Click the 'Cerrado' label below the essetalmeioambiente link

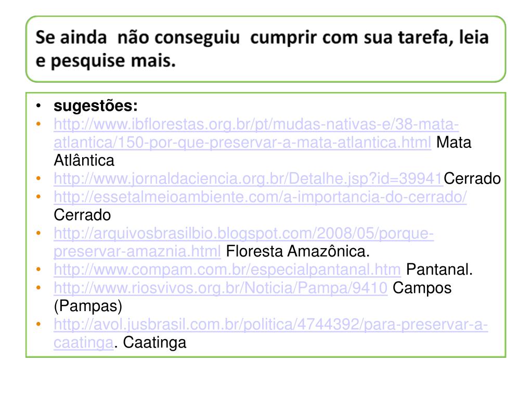[x=82, y=215]
